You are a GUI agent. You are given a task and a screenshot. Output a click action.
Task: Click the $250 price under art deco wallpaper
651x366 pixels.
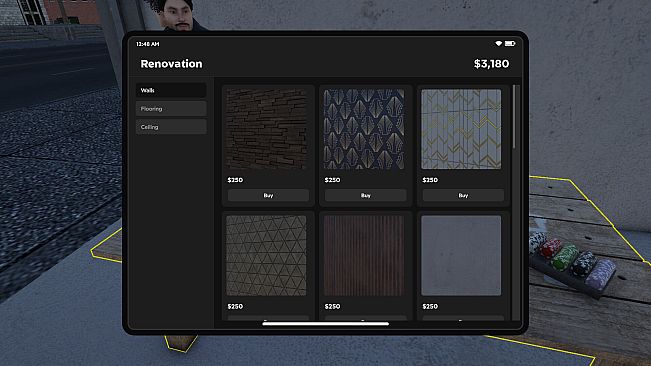coord(332,180)
